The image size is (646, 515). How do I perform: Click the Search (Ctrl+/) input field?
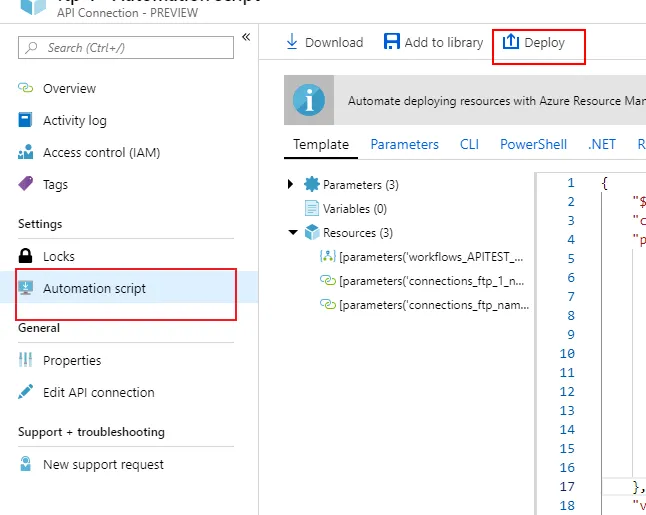(126, 47)
